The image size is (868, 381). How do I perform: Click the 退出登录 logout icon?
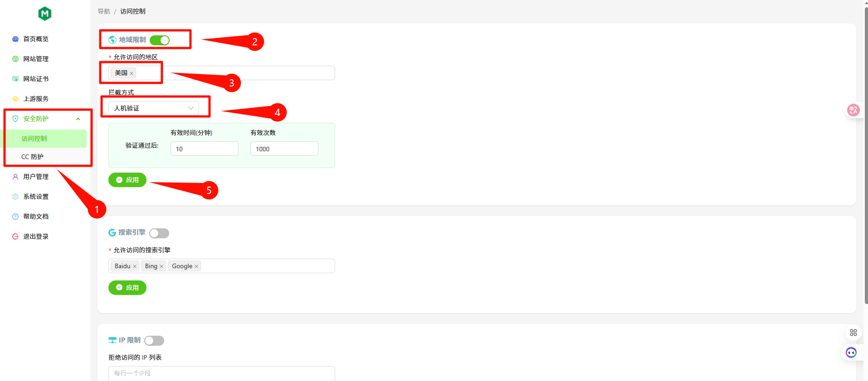[x=15, y=236]
